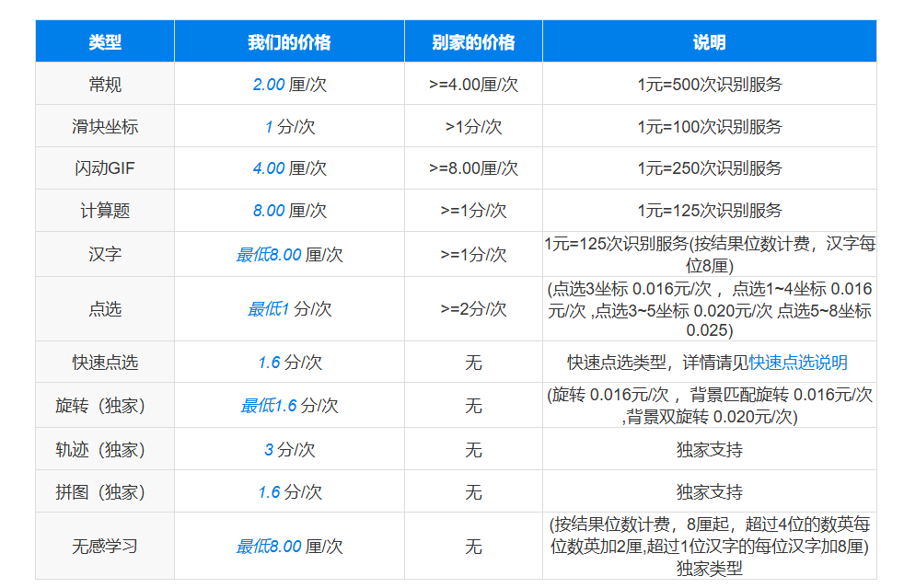Click 独家支持 in the 拼图 row
The width and height of the screenshot is (904, 588).
[709, 491]
